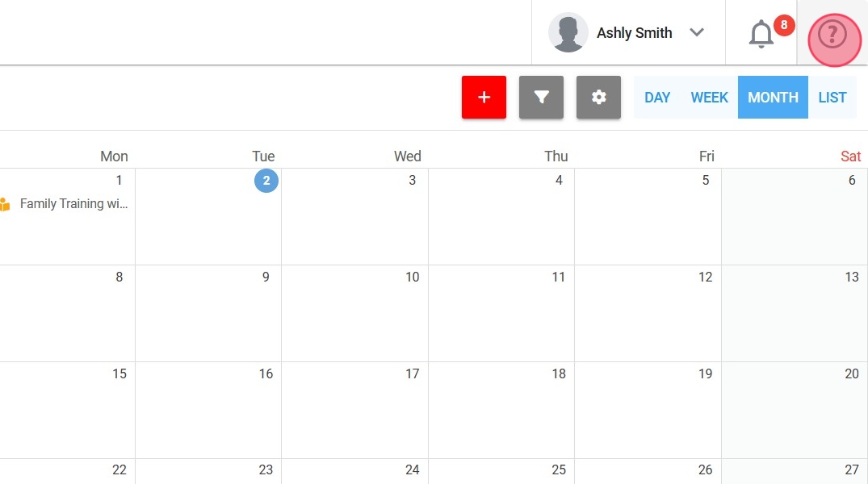The image size is (868, 484).
Task: Expand the Ashly Smith user dropdown arrow
Action: coord(697,33)
